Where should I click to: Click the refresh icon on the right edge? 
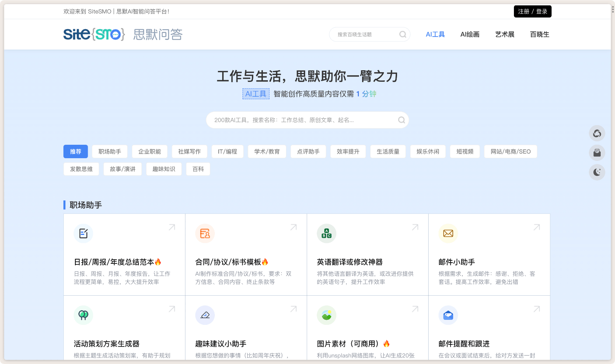click(x=597, y=133)
